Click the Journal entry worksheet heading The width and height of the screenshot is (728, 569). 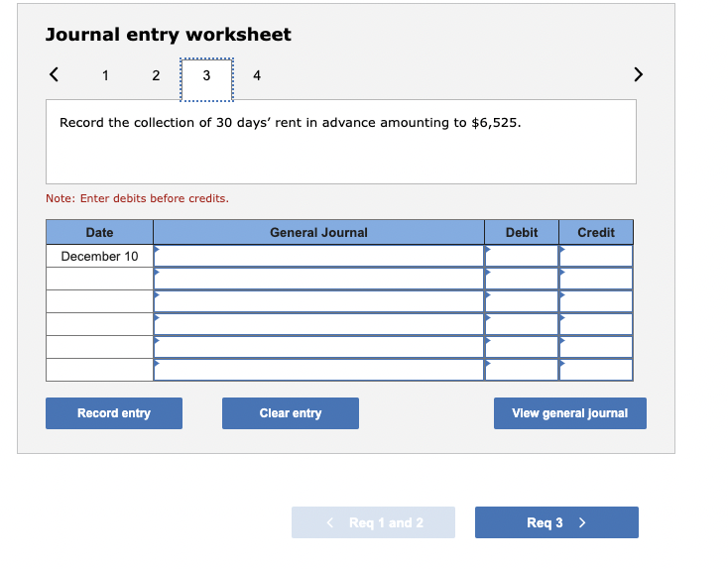click(x=168, y=35)
